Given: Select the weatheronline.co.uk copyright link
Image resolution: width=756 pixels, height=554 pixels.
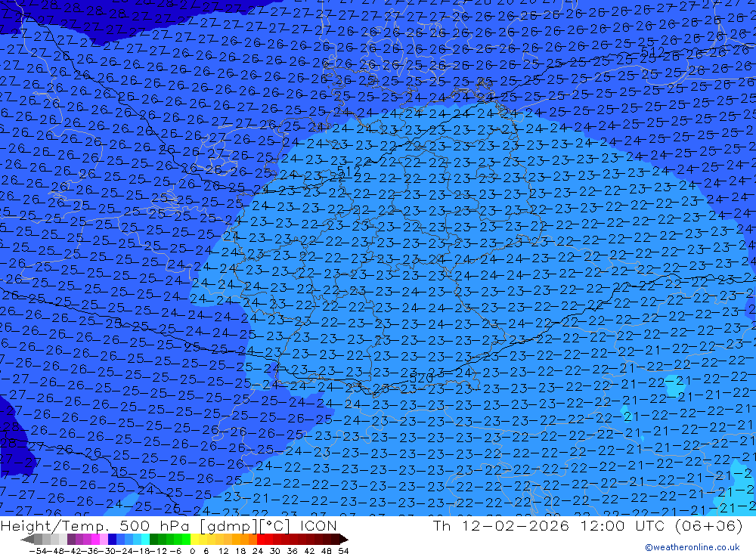Looking at the screenshot, I should coord(692,547).
